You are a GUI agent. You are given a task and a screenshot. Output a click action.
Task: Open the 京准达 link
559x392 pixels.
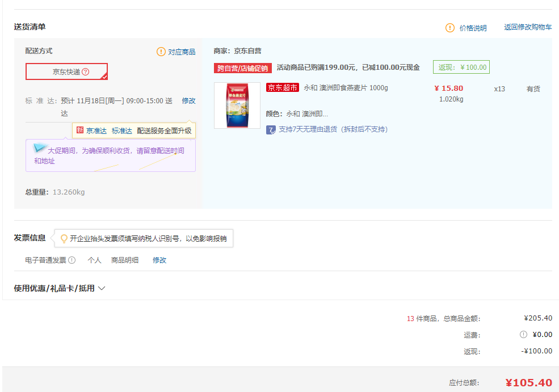click(96, 131)
